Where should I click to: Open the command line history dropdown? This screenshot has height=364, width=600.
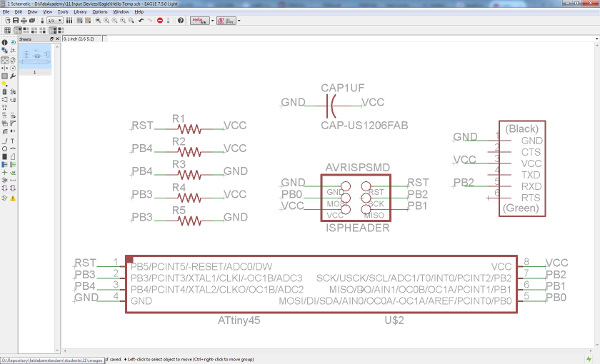tap(597, 39)
